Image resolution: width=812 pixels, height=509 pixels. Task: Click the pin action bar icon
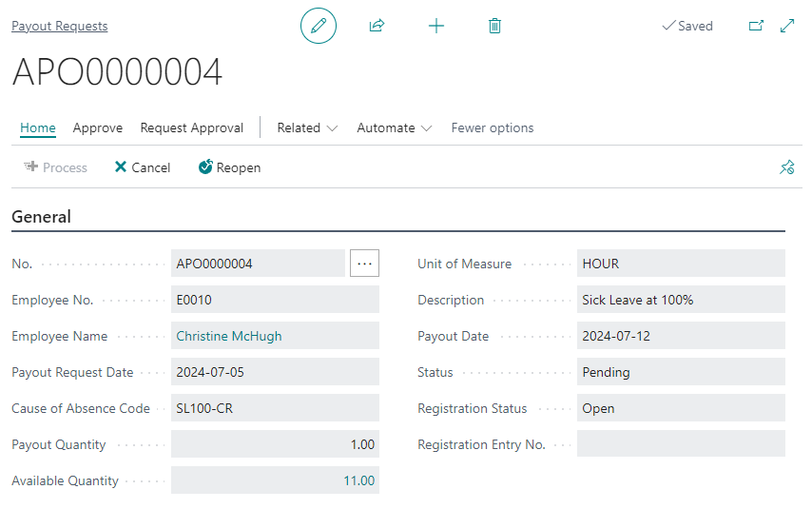point(786,167)
